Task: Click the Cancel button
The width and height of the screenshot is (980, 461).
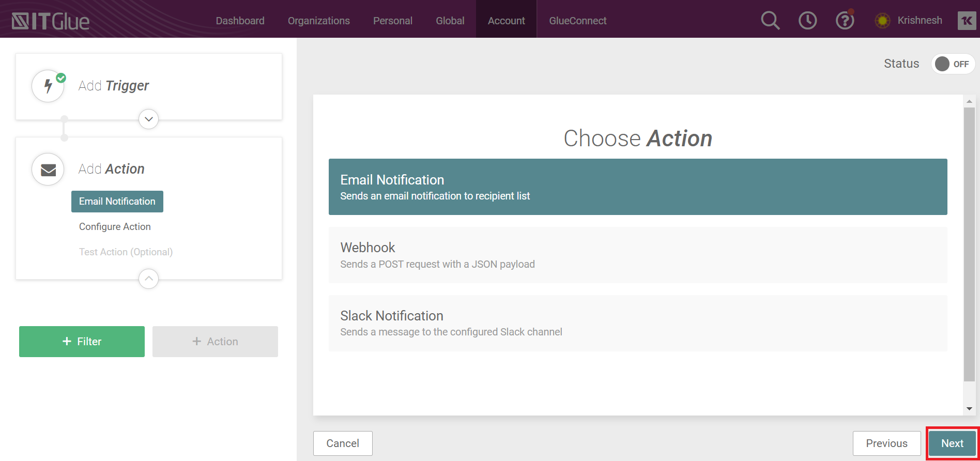Action: click(343, 443)
